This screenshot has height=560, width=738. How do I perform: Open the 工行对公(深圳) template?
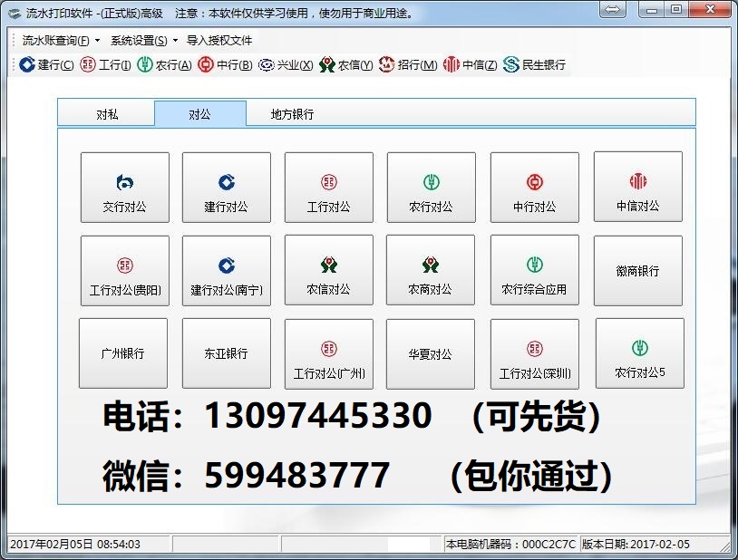(x=535, y=354)
